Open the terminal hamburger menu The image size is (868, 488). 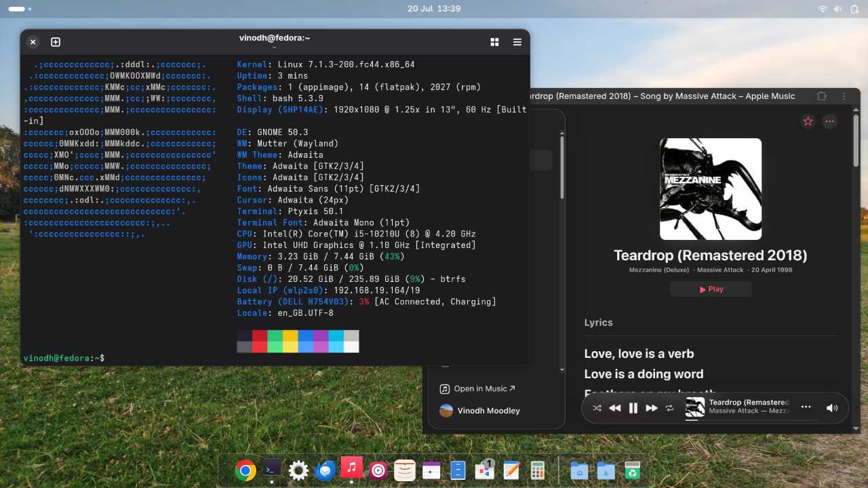517,42
